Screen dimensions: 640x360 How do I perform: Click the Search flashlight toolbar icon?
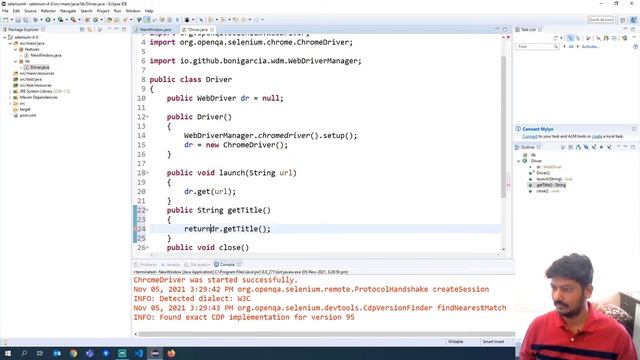pos(124,20)
